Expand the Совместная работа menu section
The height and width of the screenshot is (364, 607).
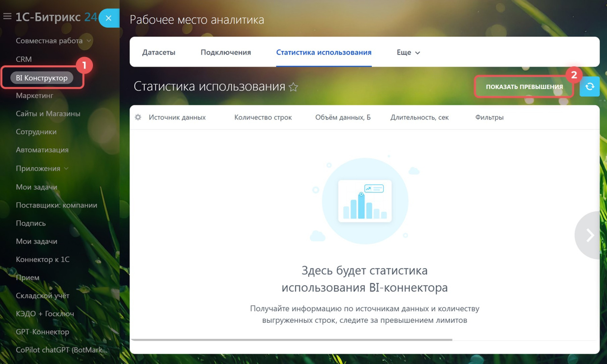54,41
